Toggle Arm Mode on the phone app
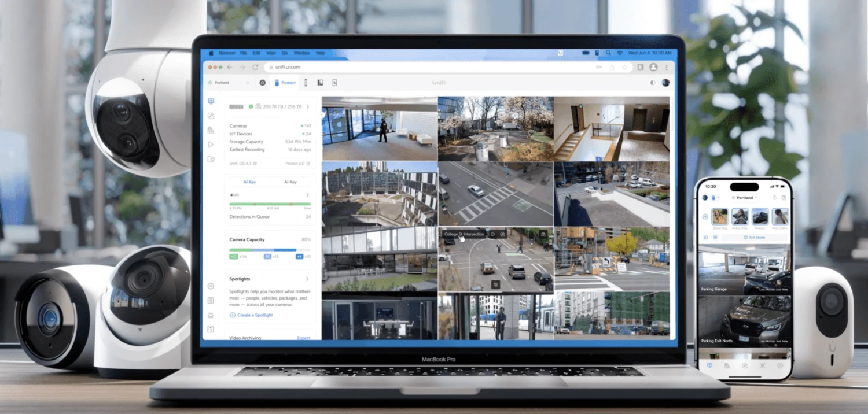 (754, 238)
